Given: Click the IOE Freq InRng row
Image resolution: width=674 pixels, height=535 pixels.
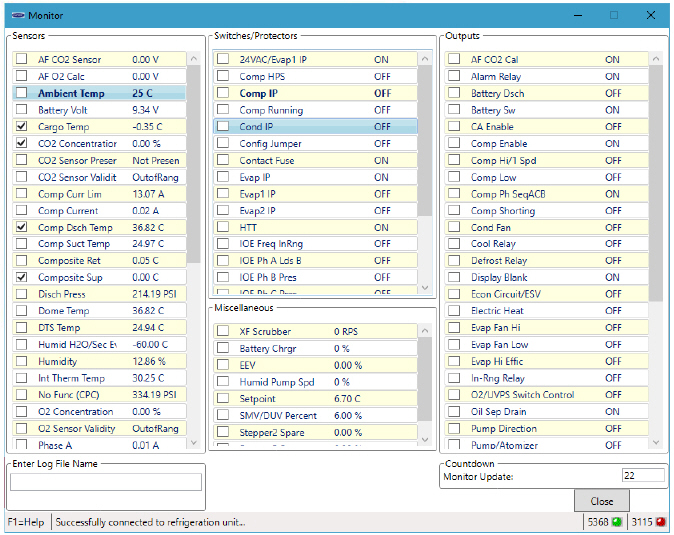Looking at the screenshot, I should click(315, 244).
